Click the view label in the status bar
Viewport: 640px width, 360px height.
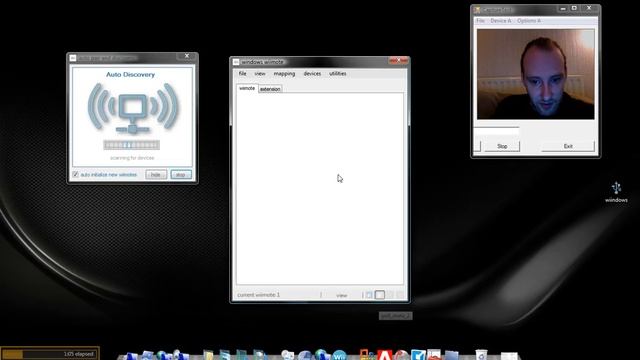click(342, 295)
